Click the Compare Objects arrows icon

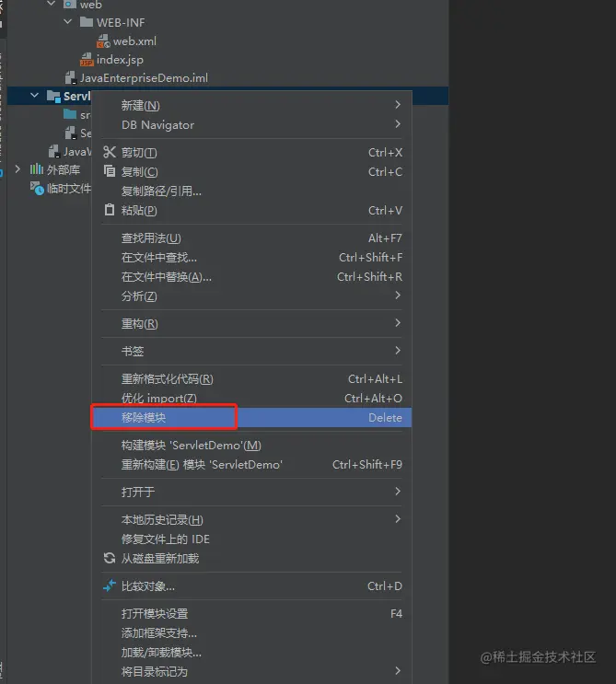110,585
